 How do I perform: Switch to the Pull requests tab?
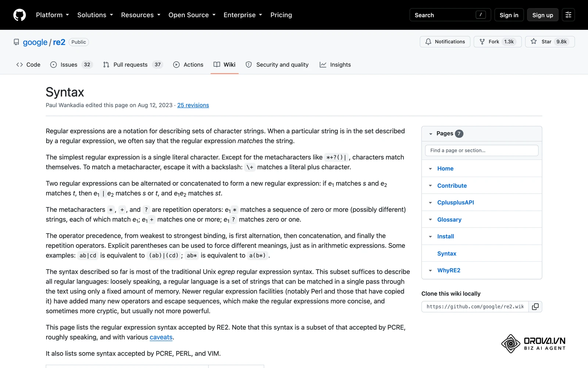point(132,65)
